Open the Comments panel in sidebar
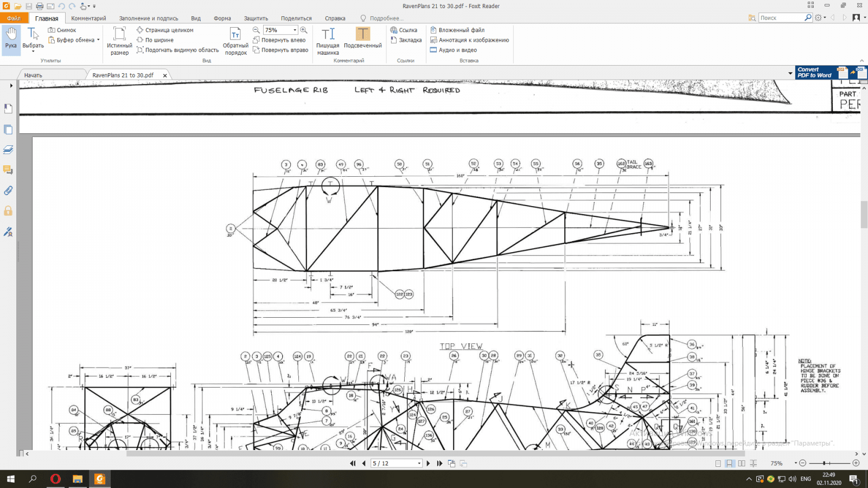This screenshot has width=868, height=488. click(x=8, y=170)
